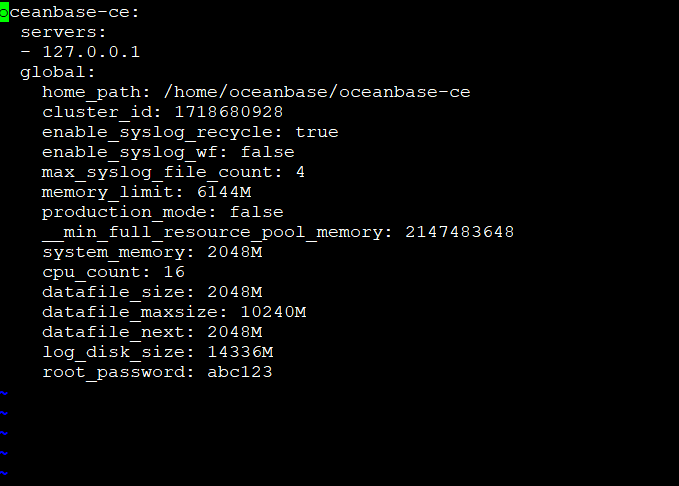Place cursor on the servers: line
The width and height of the screenshot is (679, 486).
(x=63, y=32)
